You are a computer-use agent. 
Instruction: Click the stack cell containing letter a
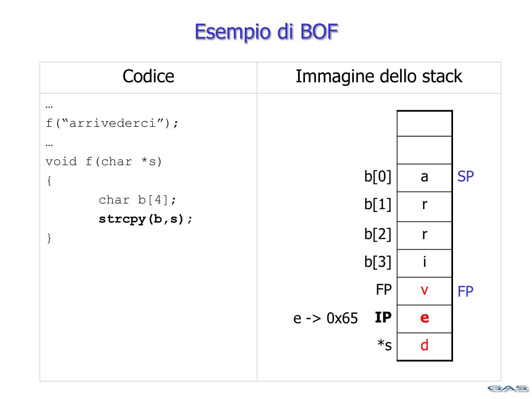[424, 178]
